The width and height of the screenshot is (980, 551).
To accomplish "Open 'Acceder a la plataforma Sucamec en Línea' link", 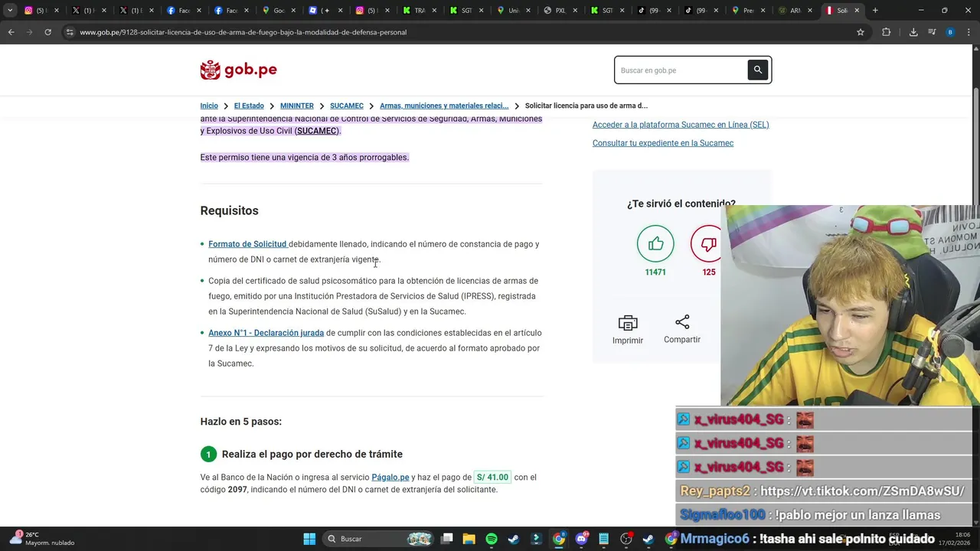I will click(681, 125).
